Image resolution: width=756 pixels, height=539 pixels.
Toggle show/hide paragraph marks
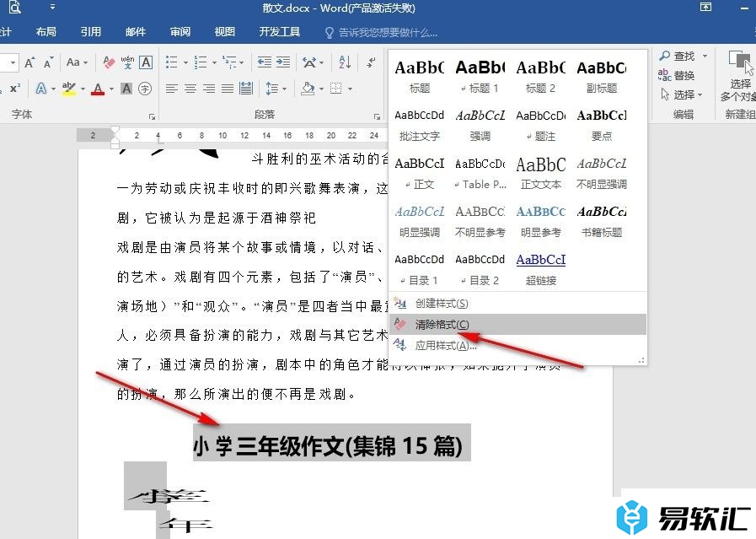[x=371, y=62]
